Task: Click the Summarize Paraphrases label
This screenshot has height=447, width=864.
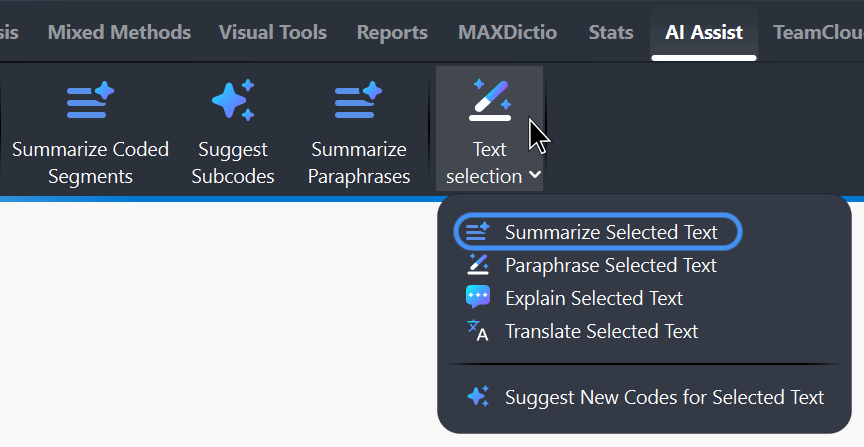Action: point(359,163)
